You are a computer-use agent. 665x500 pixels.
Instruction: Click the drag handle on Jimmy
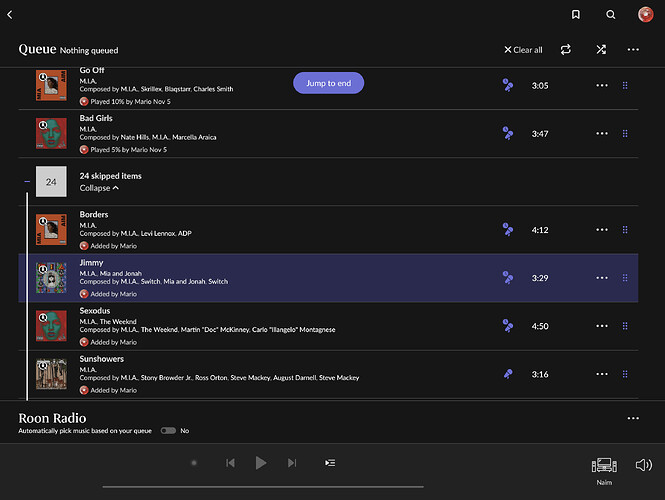point(625,278)
